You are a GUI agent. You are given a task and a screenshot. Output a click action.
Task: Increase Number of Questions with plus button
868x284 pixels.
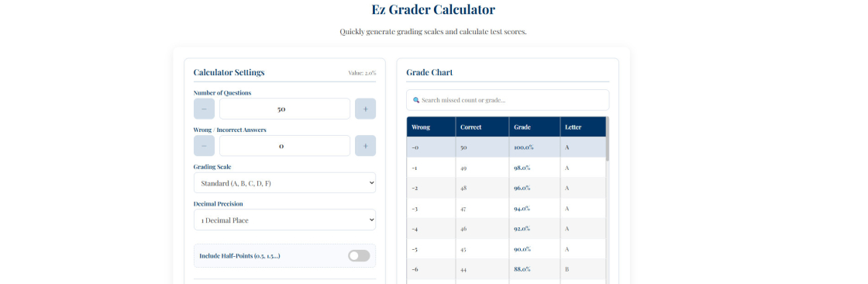click(x=365, y=109)
